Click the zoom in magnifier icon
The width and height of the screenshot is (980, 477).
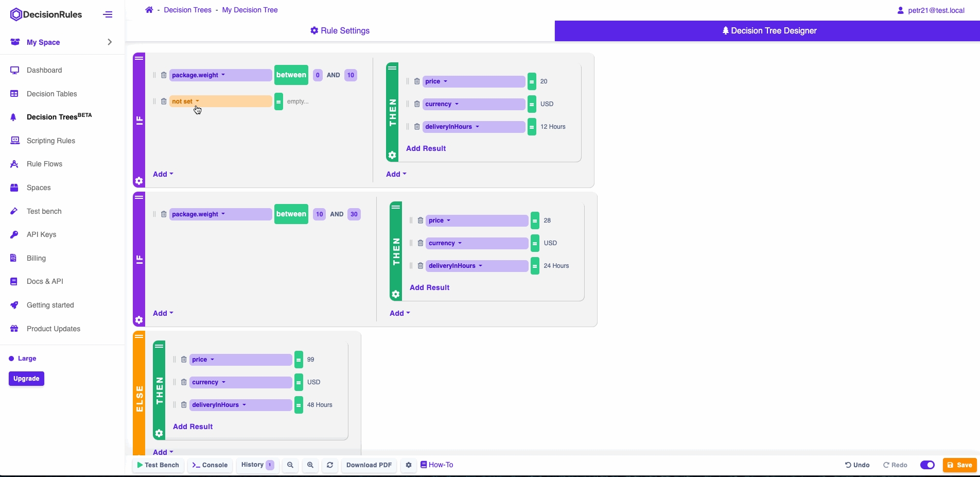click(310, 465)
